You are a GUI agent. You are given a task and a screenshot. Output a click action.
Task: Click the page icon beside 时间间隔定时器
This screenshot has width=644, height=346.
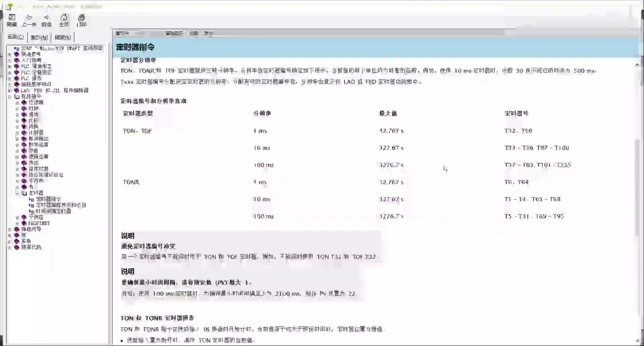pos(32,211)
